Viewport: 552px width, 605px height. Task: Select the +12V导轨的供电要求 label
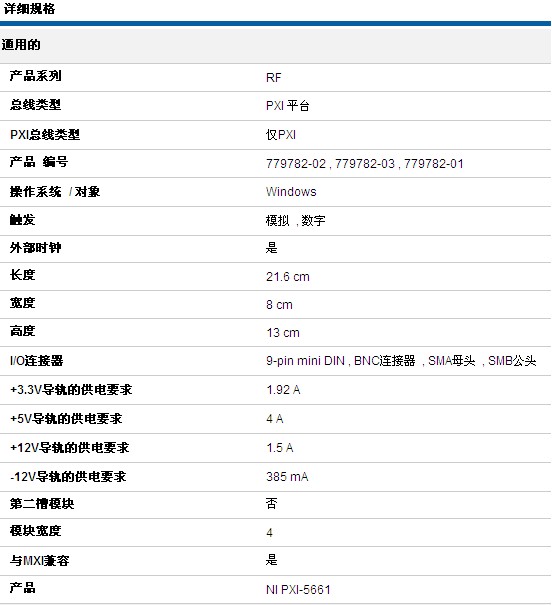[x=69, y=448]
